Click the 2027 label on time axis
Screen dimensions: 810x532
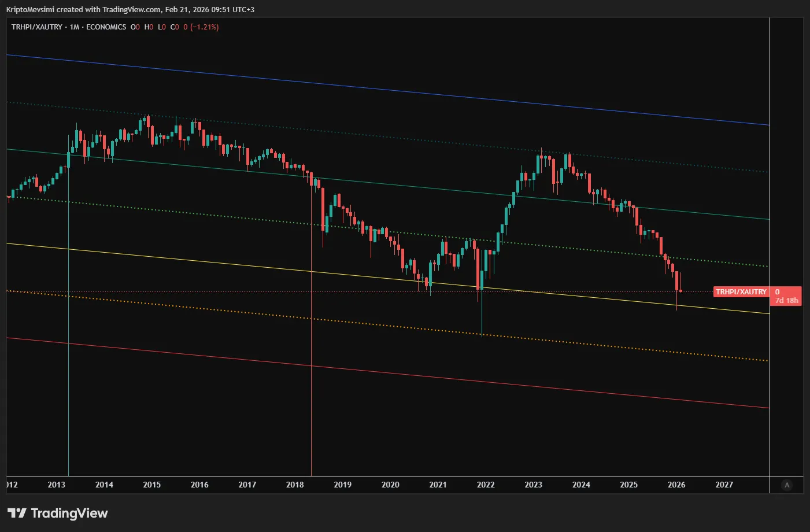(724, 485)
